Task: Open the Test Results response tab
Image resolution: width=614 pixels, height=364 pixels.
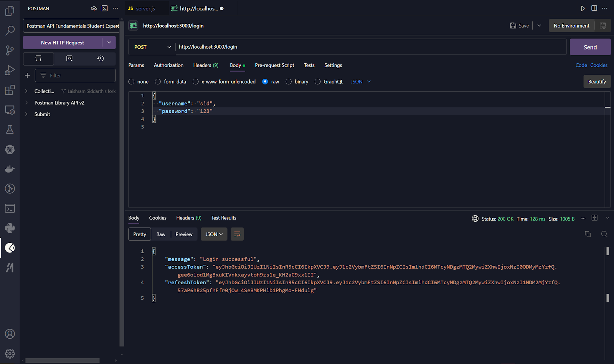Action: click(x=223, y=218)
